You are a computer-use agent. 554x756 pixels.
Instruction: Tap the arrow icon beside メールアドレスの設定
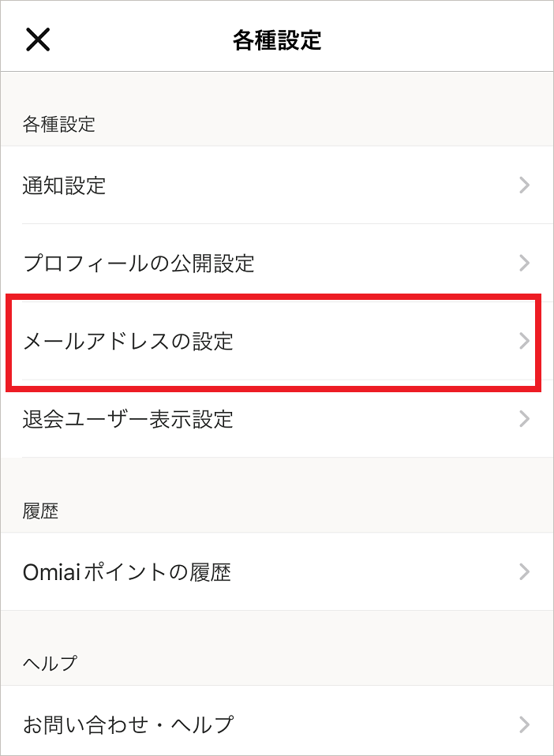[x=525, y=341]
